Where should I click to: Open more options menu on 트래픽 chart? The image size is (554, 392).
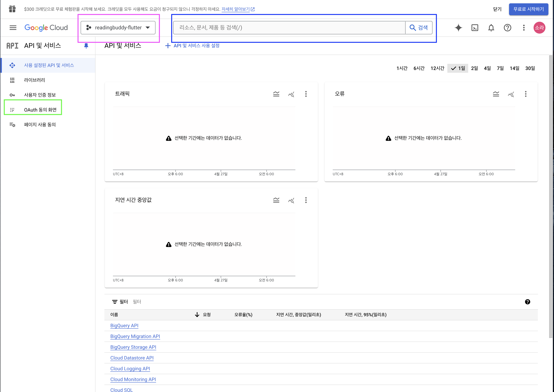click(306, 94)
